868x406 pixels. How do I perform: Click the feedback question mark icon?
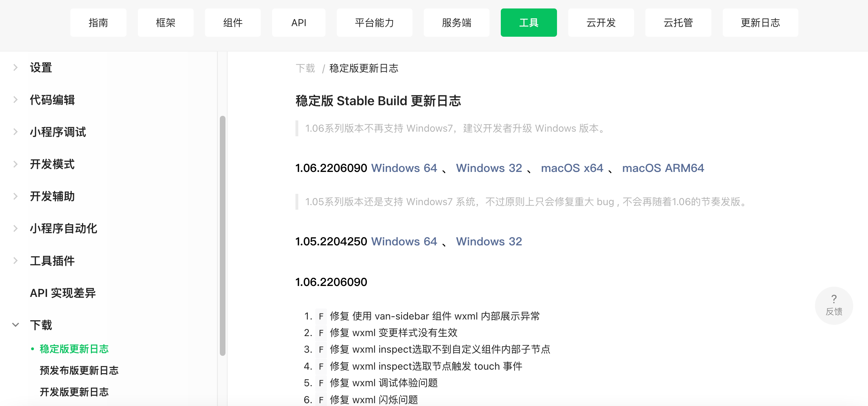tap(834, 299)
